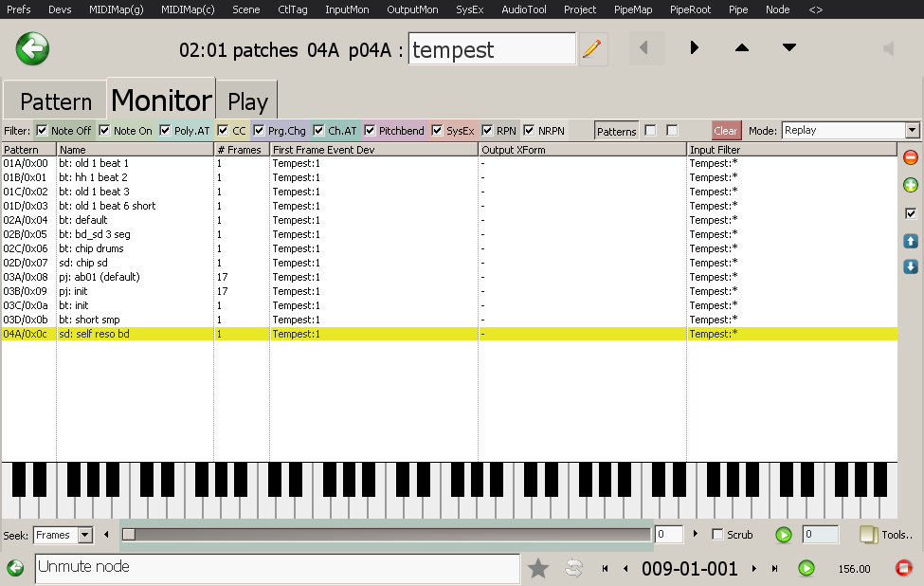The height and width of the screenshot is (586, 924).
Task: Expand the Seek dropdown set to Frames
Action: [x=84, y=535]
